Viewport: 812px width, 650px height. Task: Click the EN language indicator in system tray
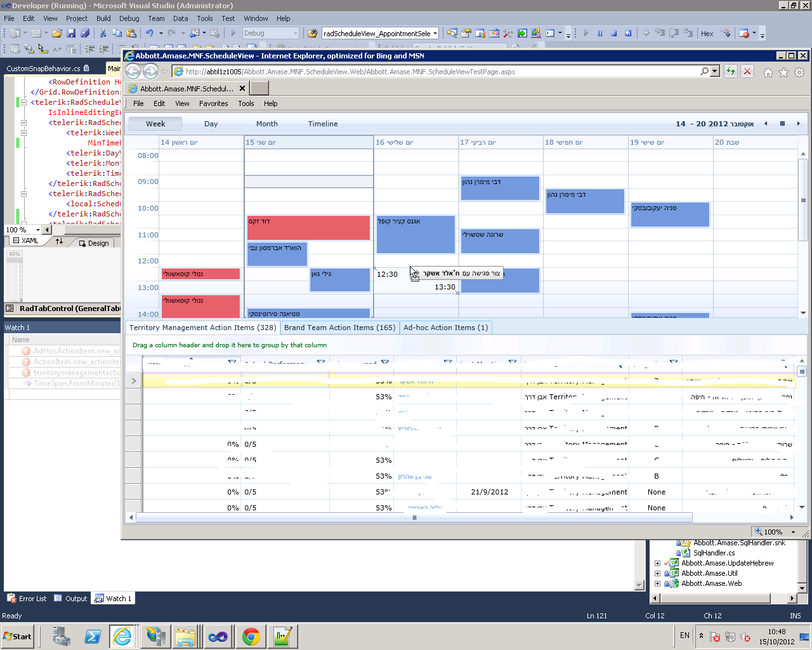[x=684, y=635]
